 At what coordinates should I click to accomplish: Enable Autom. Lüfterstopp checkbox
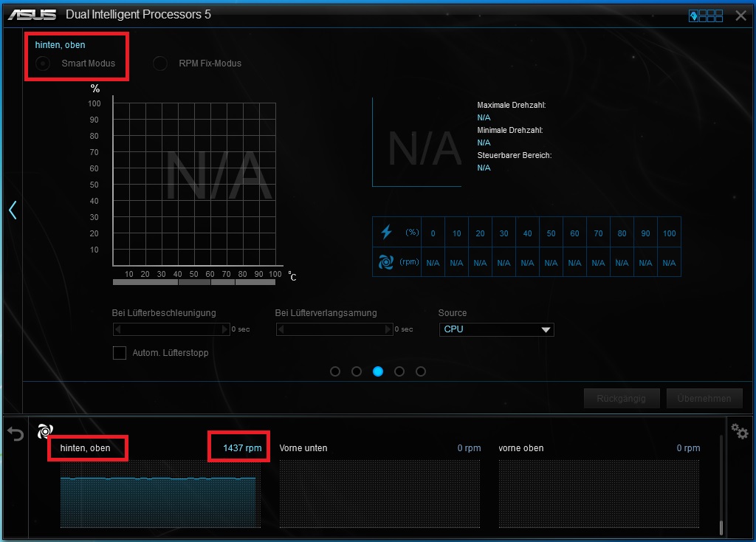120,353
